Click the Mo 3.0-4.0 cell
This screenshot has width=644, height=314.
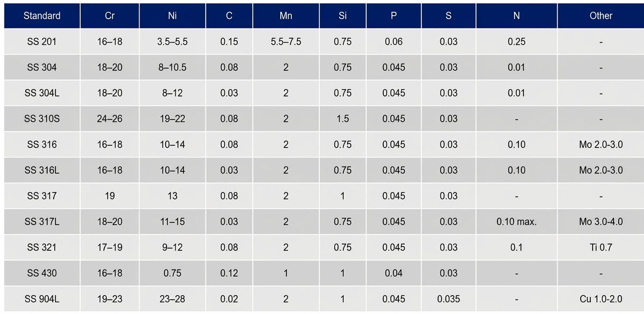point(601,222)
